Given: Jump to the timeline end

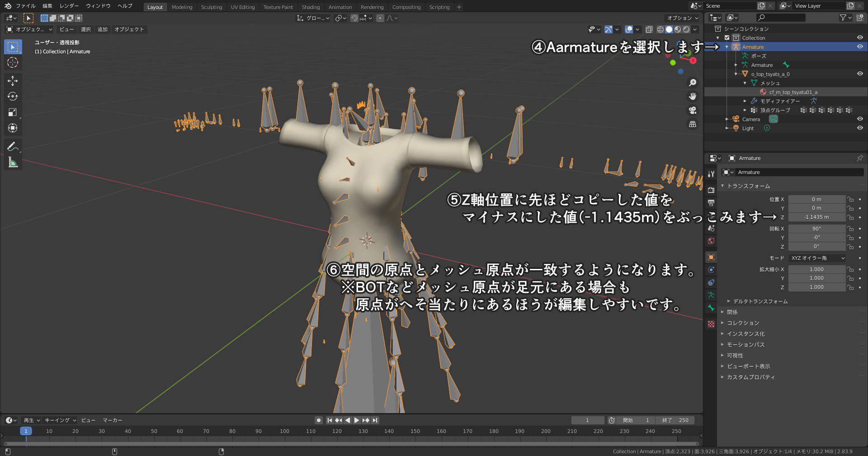Looking at the screenshot, I should coord(375,420).
